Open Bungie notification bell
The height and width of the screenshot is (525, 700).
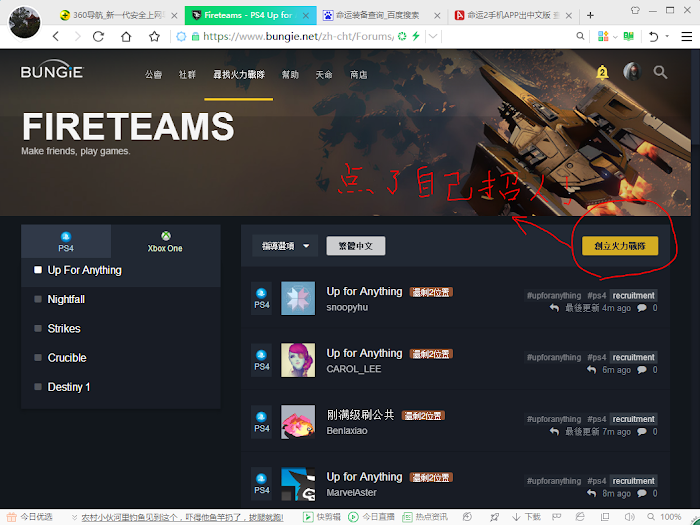click(x=602, y=72)
